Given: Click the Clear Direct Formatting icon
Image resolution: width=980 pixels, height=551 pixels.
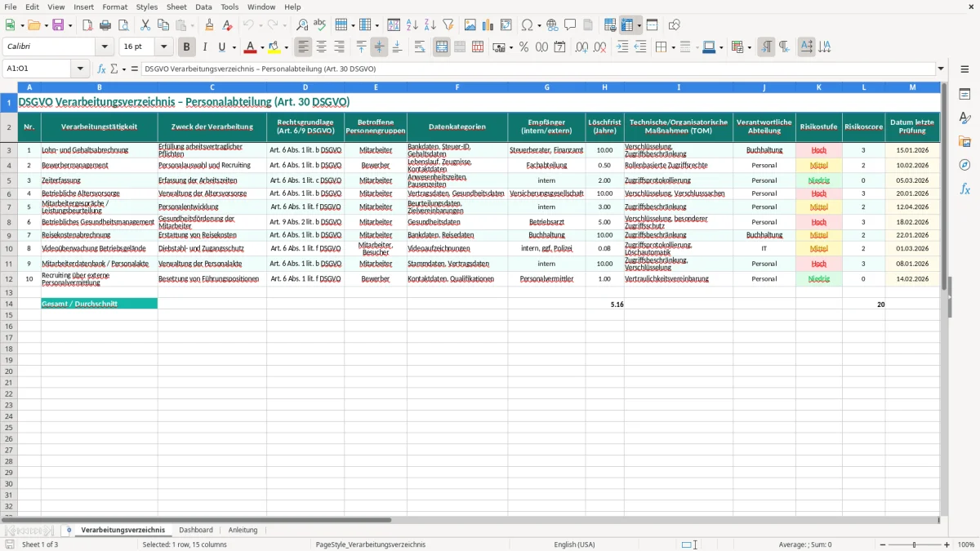Looking at the screenshot, I should (x=227, y=25).
